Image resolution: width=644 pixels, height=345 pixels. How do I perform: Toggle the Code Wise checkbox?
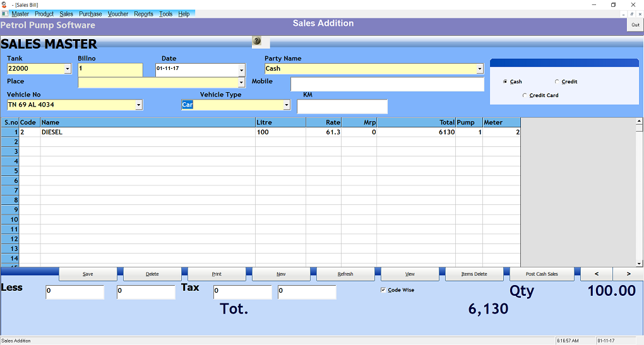click(x=383, y=290)
